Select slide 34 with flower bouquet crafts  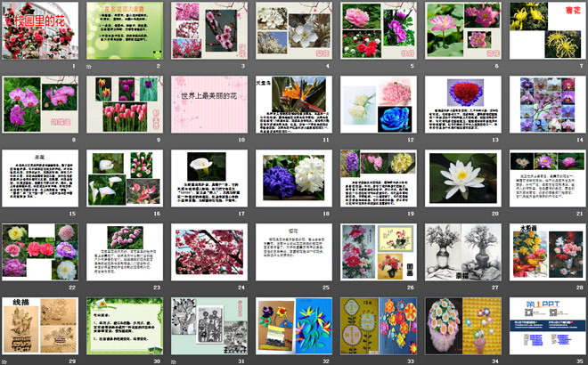pyautogui.click(x=463, y=326)
